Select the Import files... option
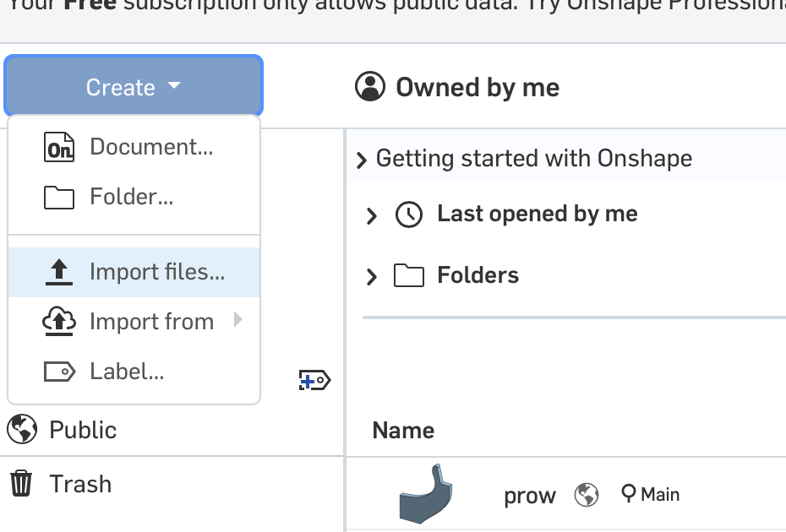This screenshot has height=532, width=786. [x=156, y=272]
